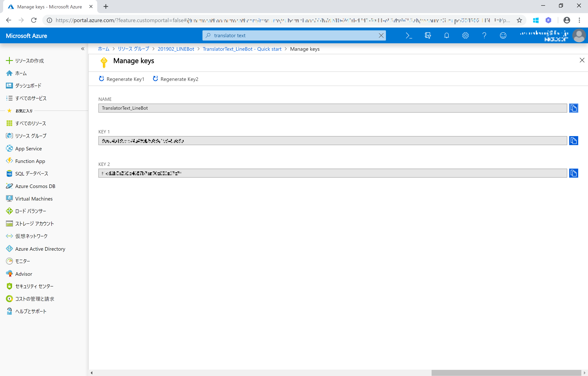588x376 pixels.
Task: Copy the resource NAME field
Action: pyautogui.click(x=573, y=108)
